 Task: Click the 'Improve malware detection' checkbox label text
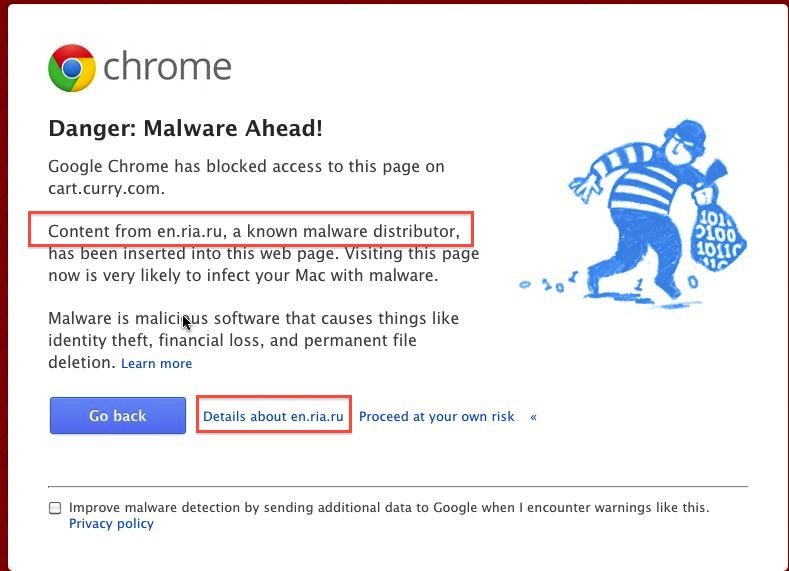[x=389, y=508]
